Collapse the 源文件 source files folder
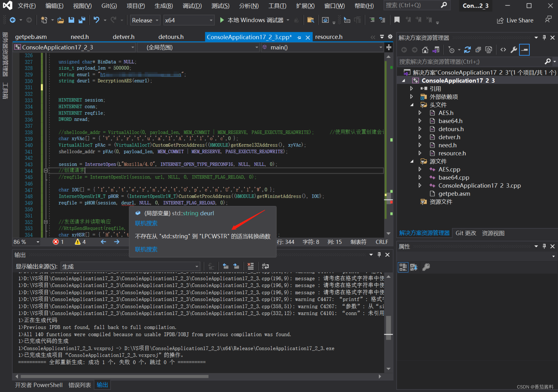Image resolution: width=558 pixels, height=392 pixels. point(412,161)
